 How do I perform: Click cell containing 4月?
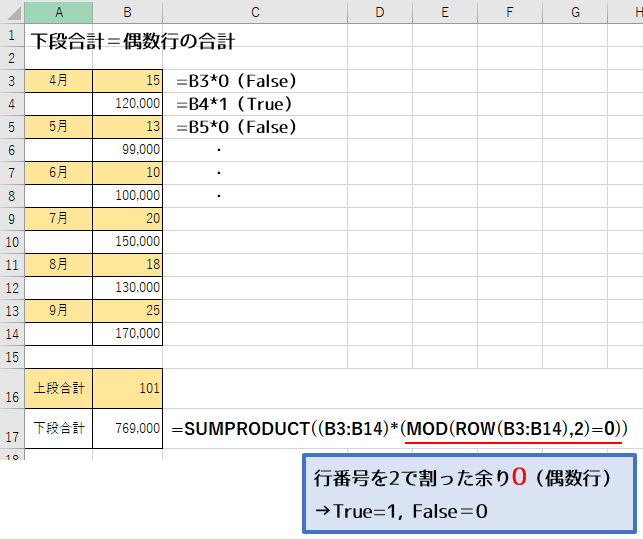59,81
